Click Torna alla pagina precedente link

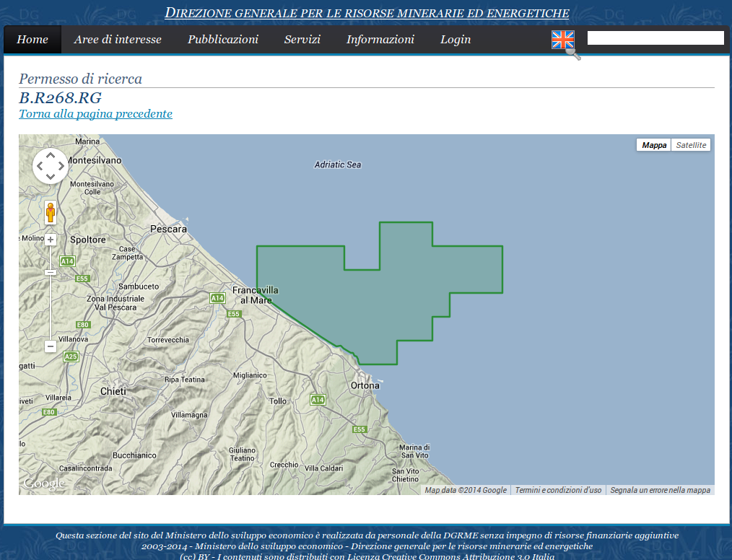95,114
